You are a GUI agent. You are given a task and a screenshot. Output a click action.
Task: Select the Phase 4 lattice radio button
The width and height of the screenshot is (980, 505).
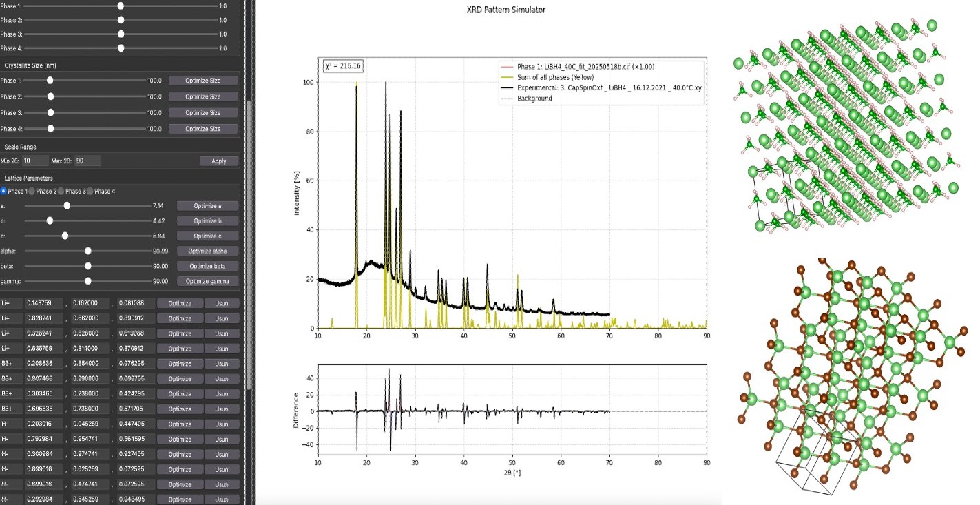pos(90,191)
